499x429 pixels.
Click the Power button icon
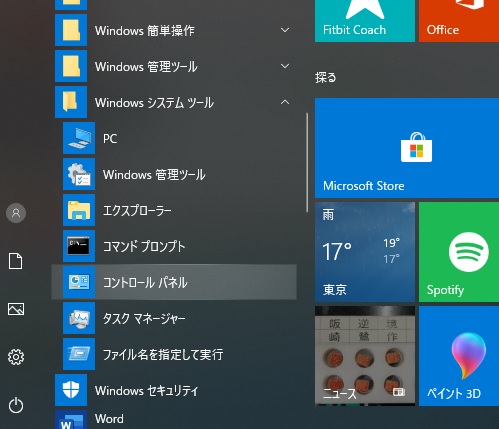pyautogui.click(x=16, y=405)
